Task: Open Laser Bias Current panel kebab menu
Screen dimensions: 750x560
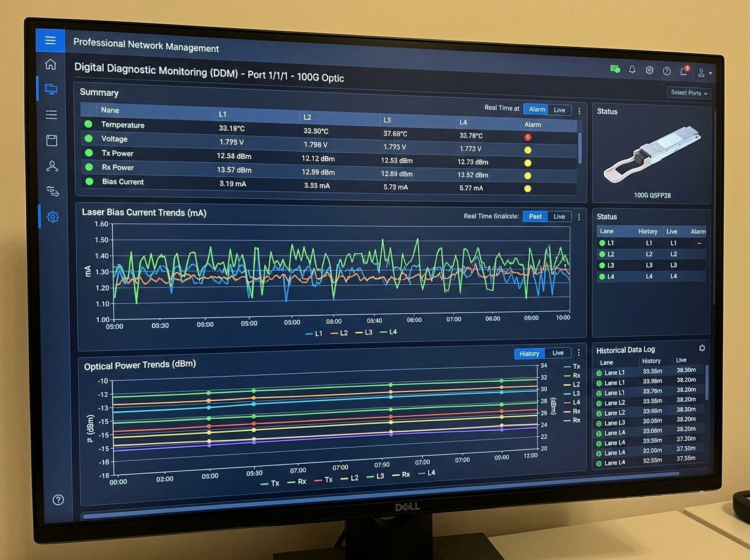Action: click(579, 217)
